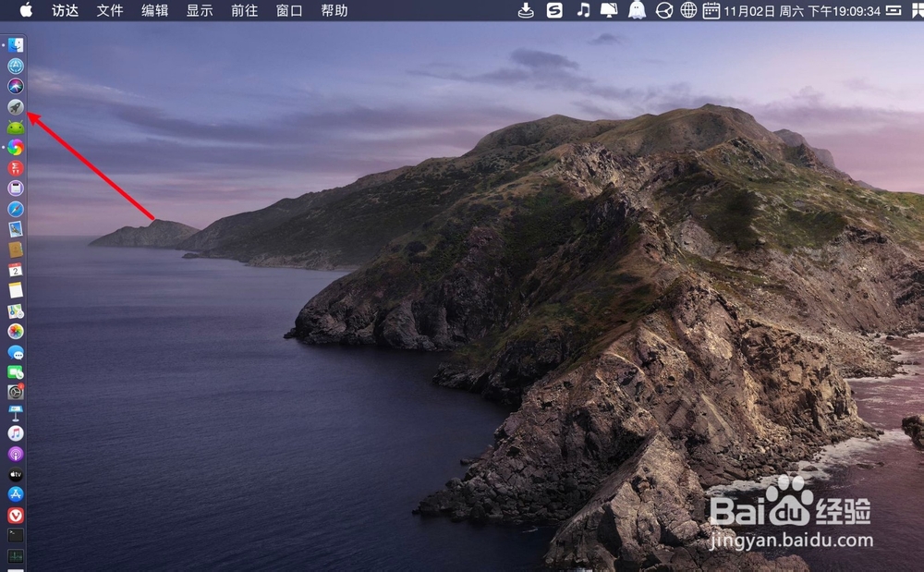Open the Photos app icon
This screenshot has width=924, height=572.
point(16,331)
